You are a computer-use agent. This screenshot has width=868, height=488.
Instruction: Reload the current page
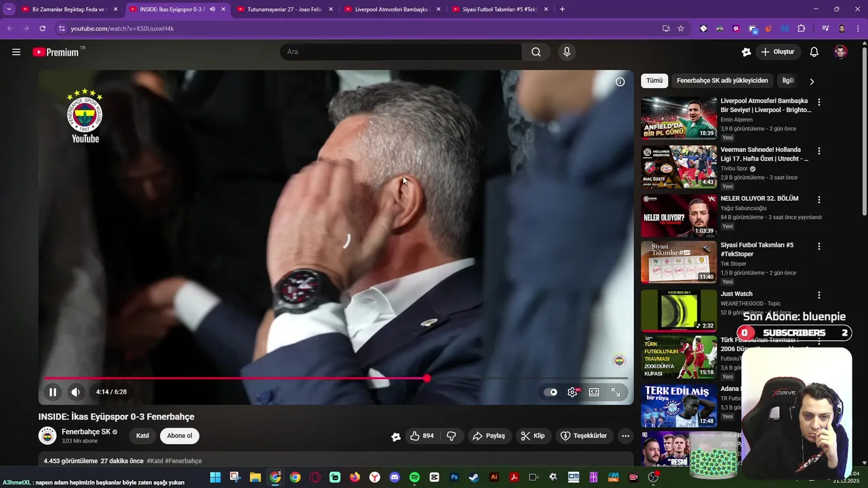(x=42, y=28)
